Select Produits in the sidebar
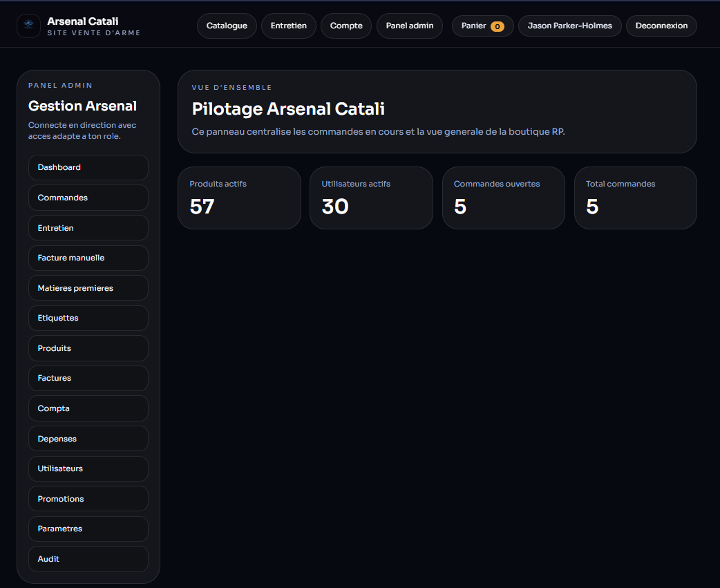This screenshot has height=588, width=720. [x=88, y=348]
